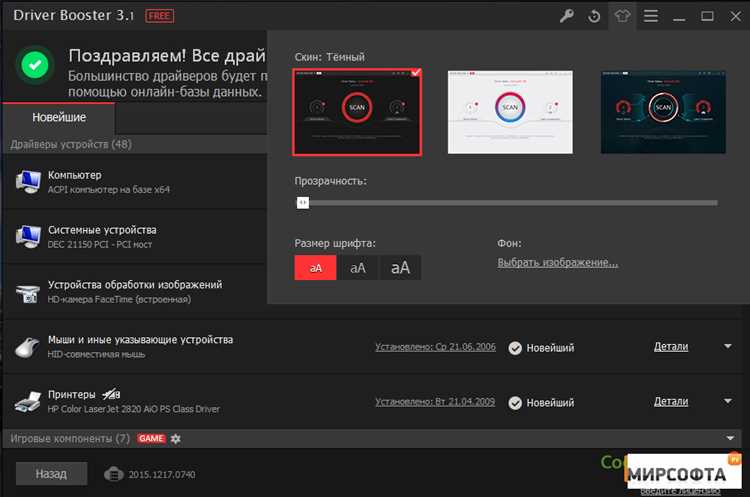Click the mouse device icon
Screen dimensions: 750x497
pos(27,347)
